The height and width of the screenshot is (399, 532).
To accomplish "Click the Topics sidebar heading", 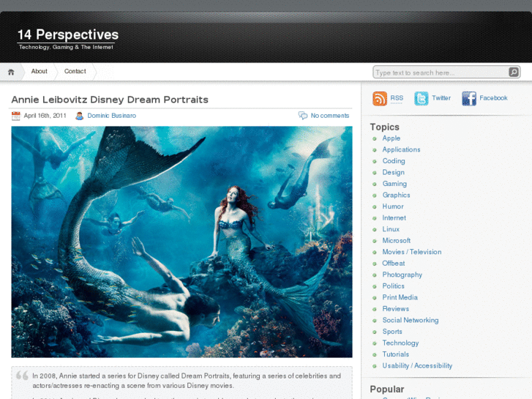I will pos(384,127).
